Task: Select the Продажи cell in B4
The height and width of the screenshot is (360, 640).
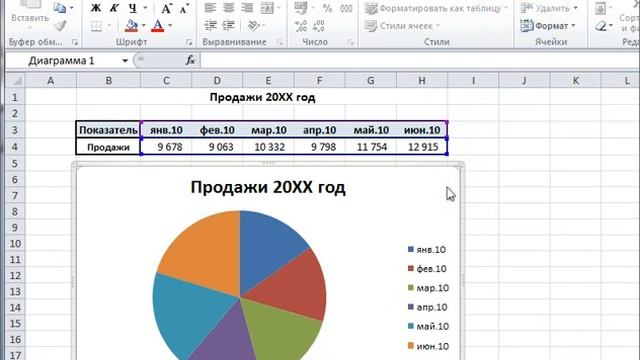Action: point(108,147)
